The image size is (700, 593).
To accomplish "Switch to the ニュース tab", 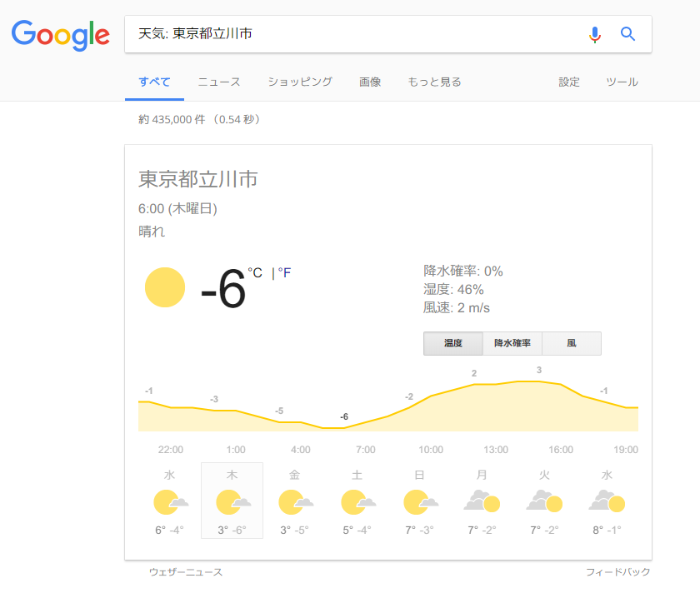I will click(x=219, y=82).
